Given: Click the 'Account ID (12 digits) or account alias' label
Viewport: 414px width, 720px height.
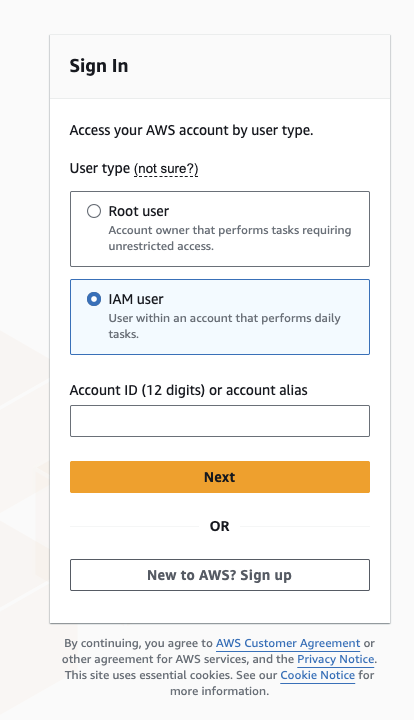Looking at the screenshot, I should point(189,390).
